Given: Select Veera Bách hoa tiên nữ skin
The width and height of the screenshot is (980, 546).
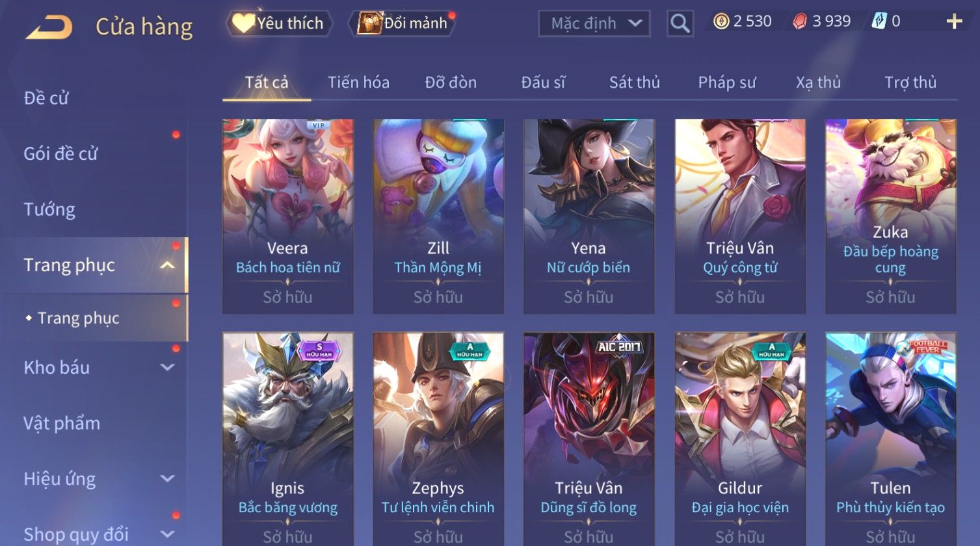Looking at the screenshot, I should (x=288, y=216).
